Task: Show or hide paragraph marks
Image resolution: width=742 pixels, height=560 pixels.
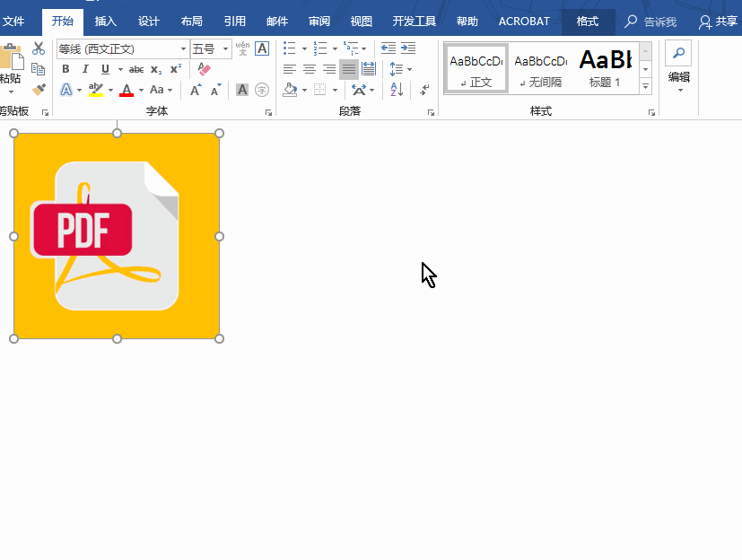Action: [425, 90]
